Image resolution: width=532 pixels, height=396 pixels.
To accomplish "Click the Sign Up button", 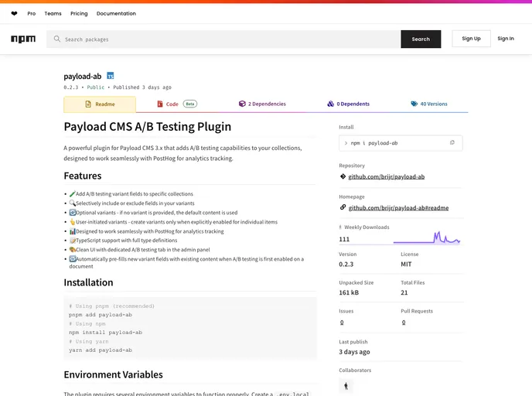I will coord(471,39).
